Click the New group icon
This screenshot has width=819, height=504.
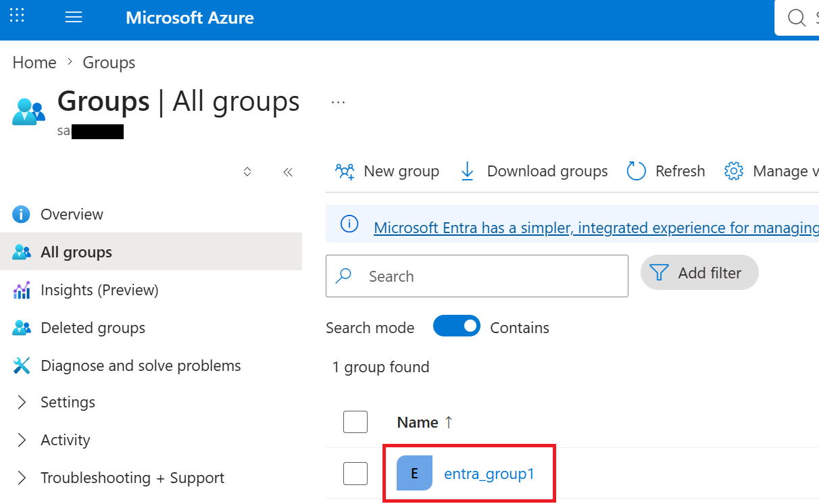[345, 172]
